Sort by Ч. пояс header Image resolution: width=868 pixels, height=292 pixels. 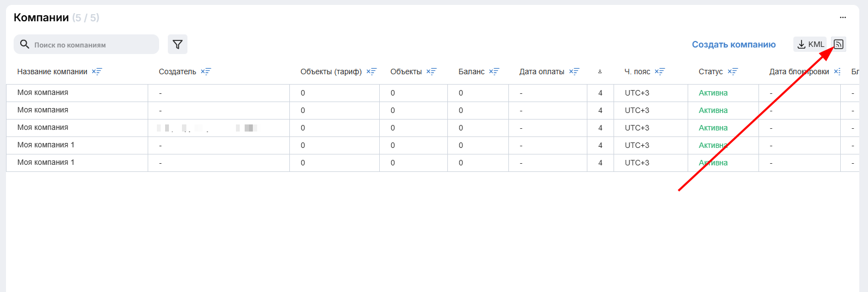pos(638,71)
